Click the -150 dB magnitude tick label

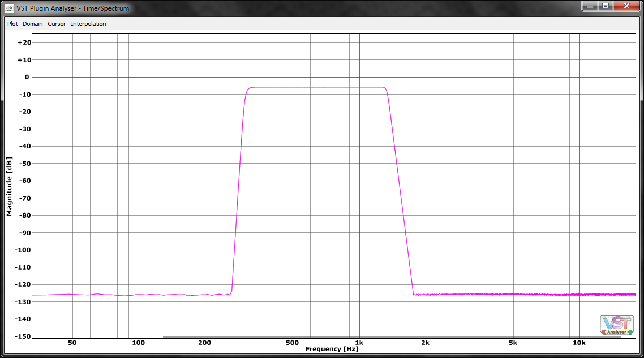tap(24, 336)
